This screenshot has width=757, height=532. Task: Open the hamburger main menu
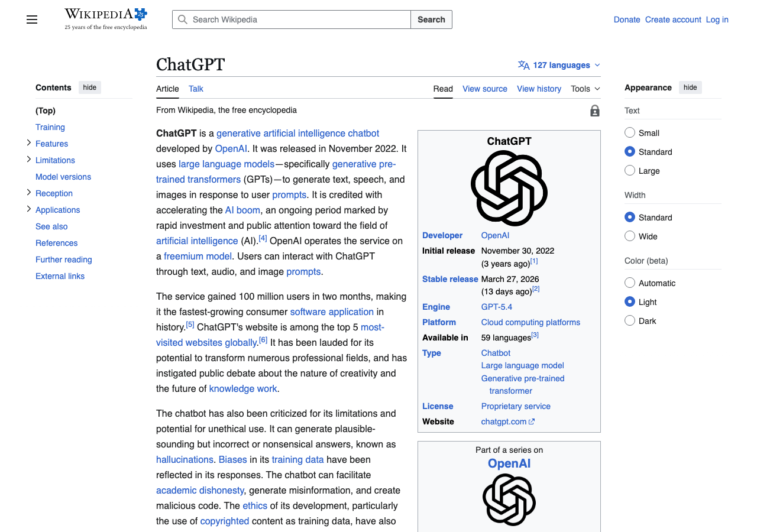click(32, 20)
